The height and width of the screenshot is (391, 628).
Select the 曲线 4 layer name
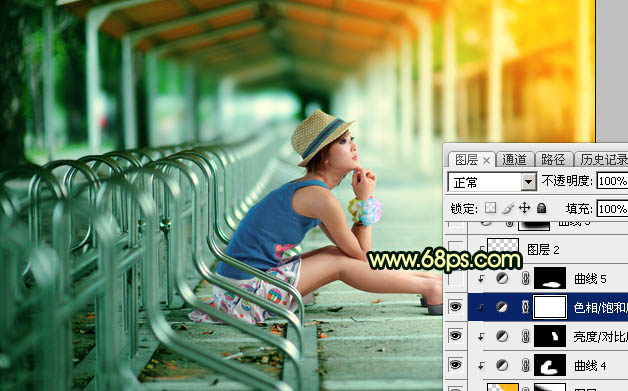[590, 365]
